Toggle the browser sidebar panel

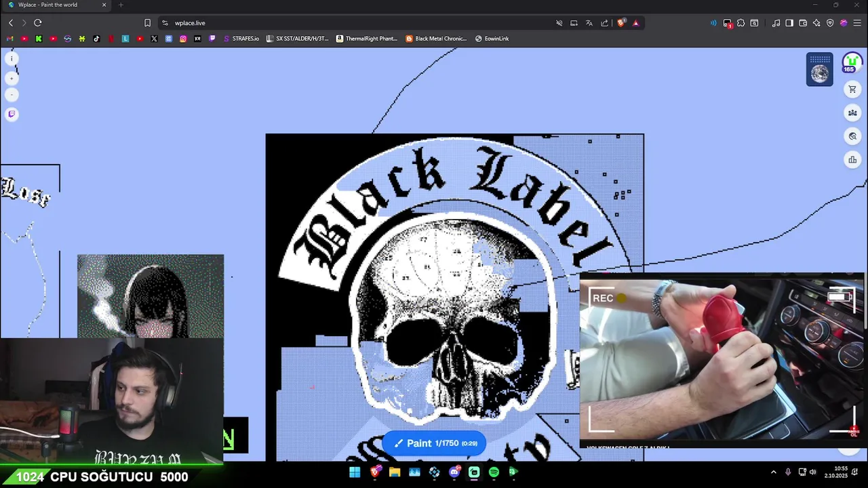click(789, 23)
